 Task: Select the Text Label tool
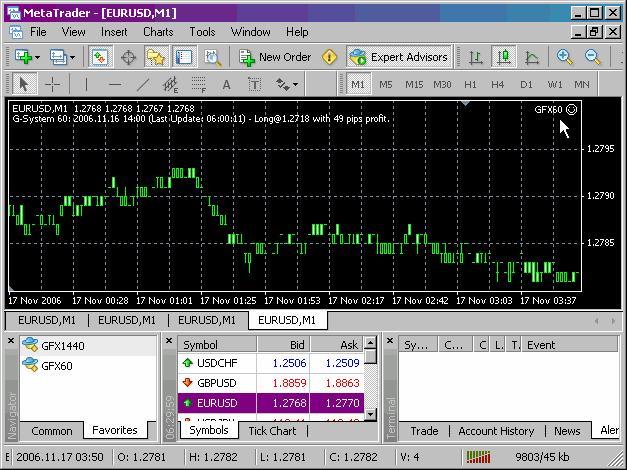click(x=254, y=84)
